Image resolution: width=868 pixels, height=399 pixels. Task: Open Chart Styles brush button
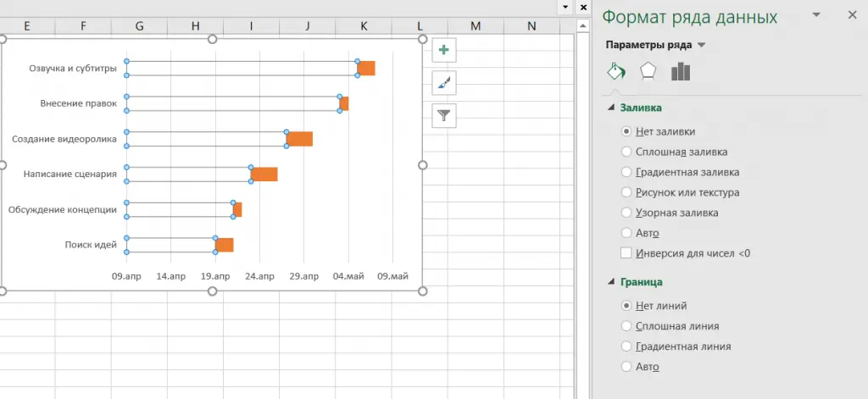[444, 82]
